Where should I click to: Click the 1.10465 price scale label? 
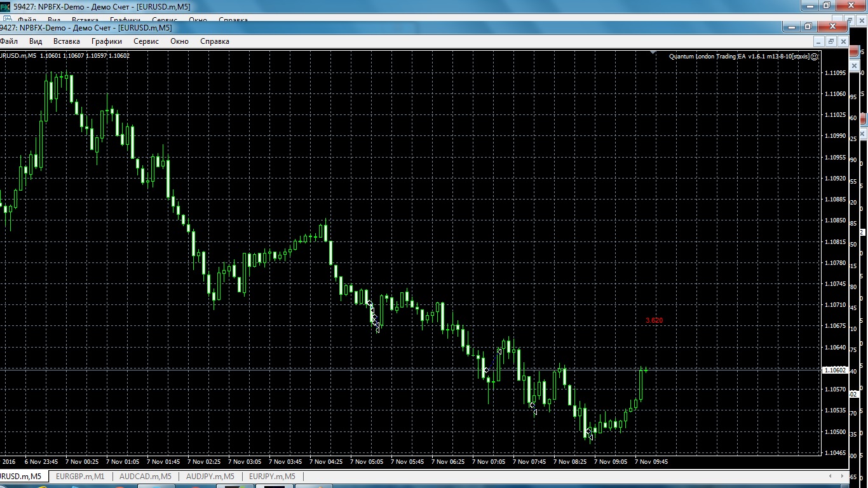click(x=835, y=453)
